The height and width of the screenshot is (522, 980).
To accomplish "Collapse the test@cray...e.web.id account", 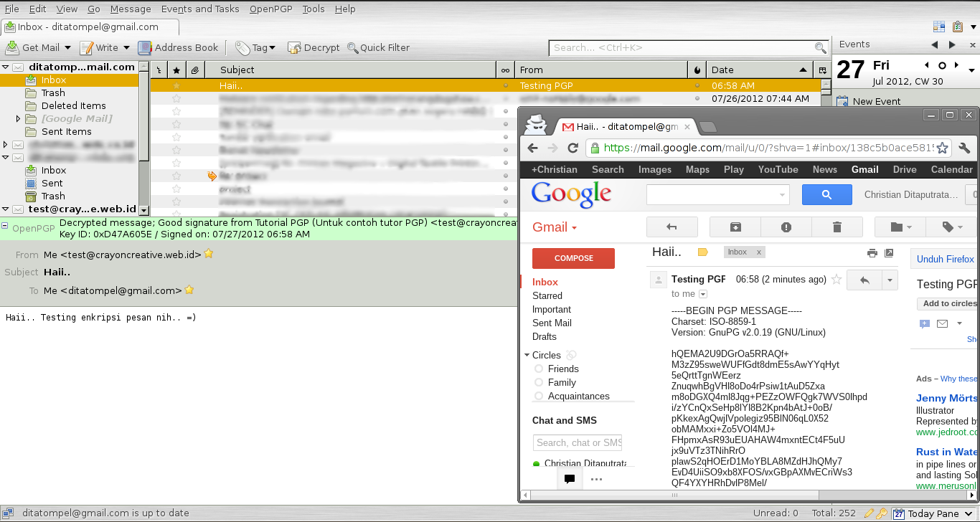I will pyautogui.click(x=6, y=209).
